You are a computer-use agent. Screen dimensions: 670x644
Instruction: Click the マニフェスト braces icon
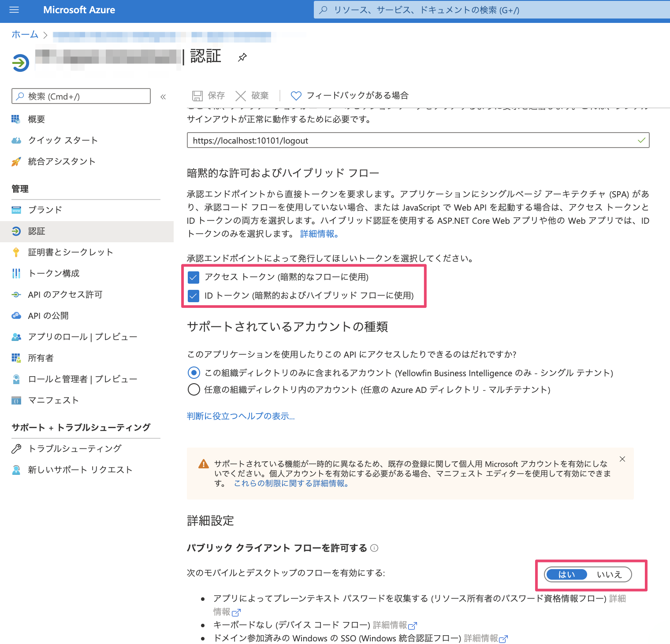coord(16,400)
